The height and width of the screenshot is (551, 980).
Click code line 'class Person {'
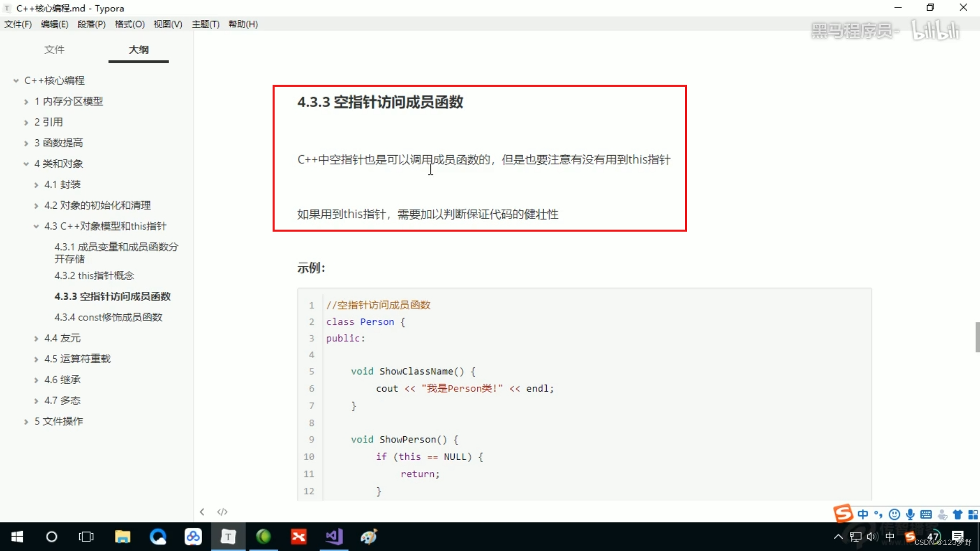coord(365,322)
